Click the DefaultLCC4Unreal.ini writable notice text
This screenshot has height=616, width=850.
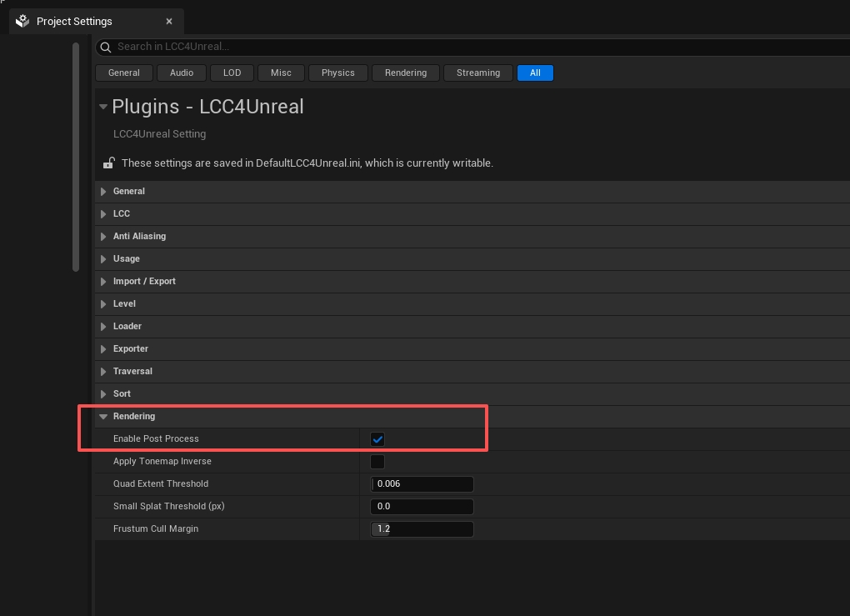click(x=307, y=163)
